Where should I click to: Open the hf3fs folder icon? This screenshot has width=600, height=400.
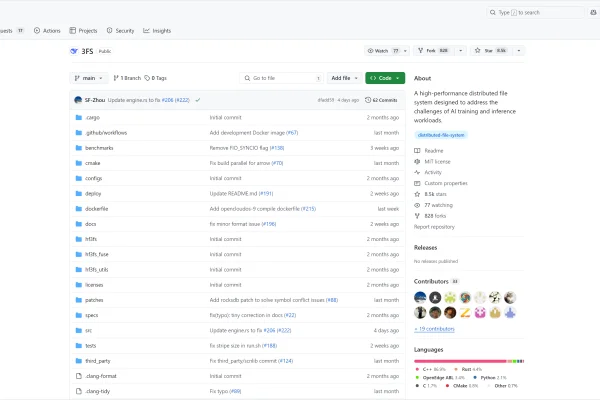pos(79,239)
